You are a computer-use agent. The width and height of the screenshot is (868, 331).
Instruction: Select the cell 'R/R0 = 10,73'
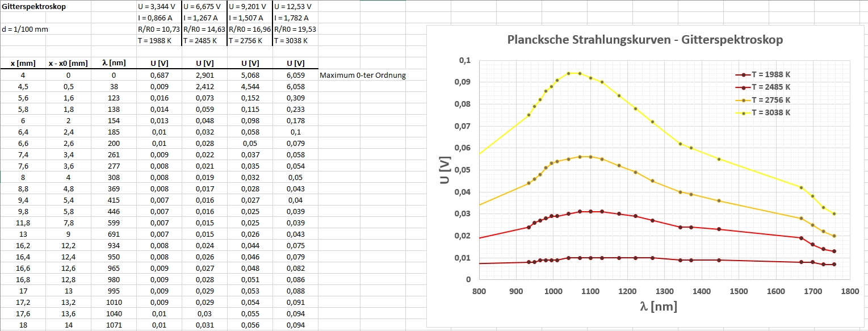click(x=159, y=29)
